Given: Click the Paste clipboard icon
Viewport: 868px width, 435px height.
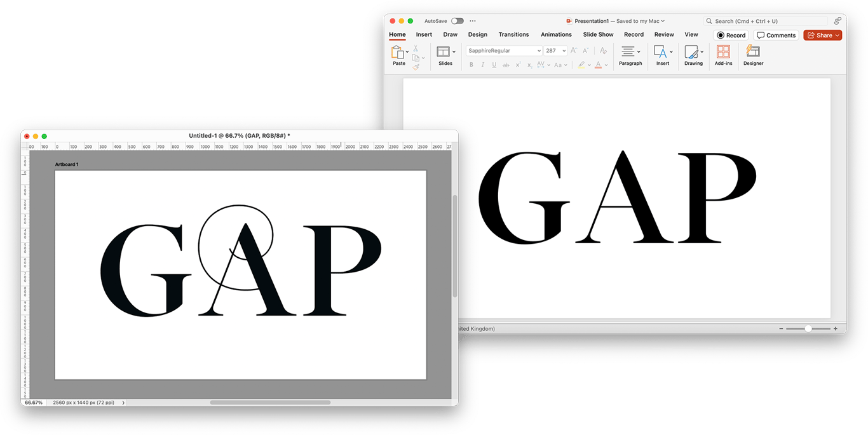Looking at the screenshot, I should [x=398, y=52].
